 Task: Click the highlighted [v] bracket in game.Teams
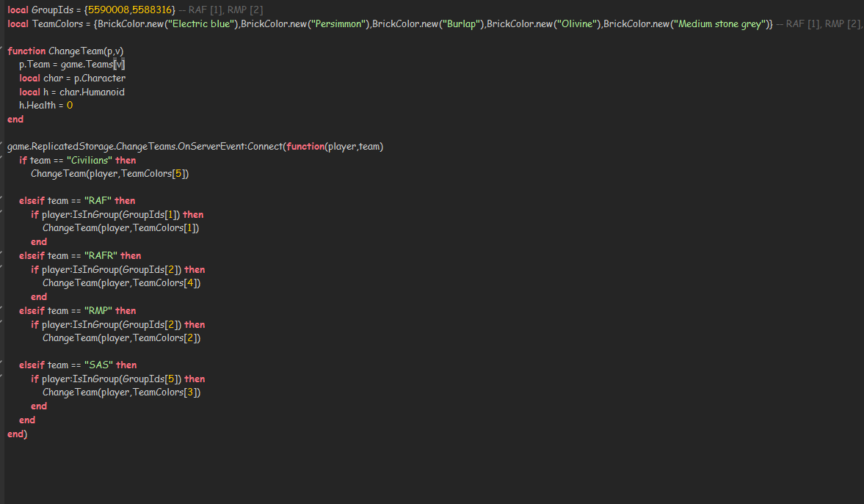click(x=120, y=65)
